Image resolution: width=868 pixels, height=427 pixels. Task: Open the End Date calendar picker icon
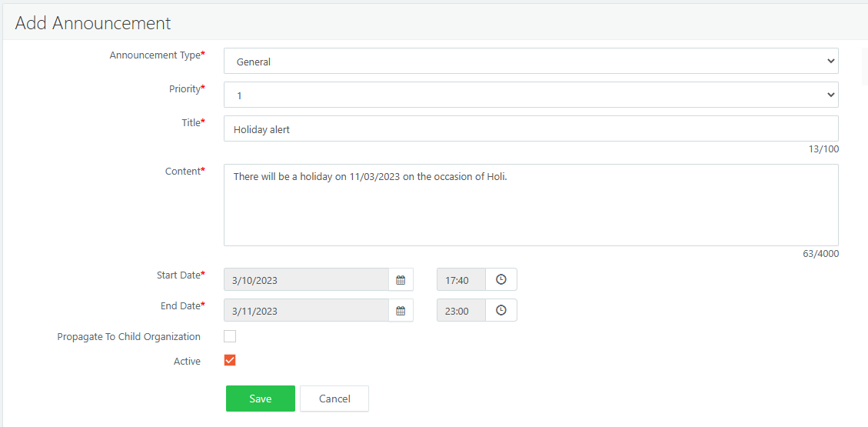(401, 311)
